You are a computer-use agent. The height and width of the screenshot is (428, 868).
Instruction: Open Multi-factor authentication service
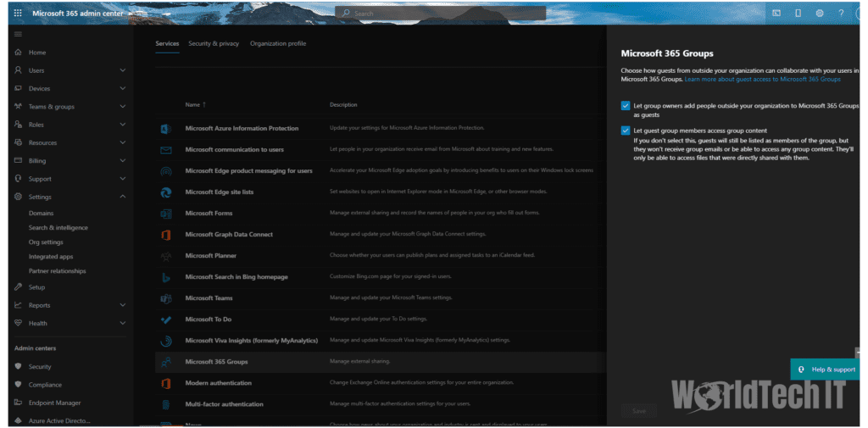click(224, 404)
